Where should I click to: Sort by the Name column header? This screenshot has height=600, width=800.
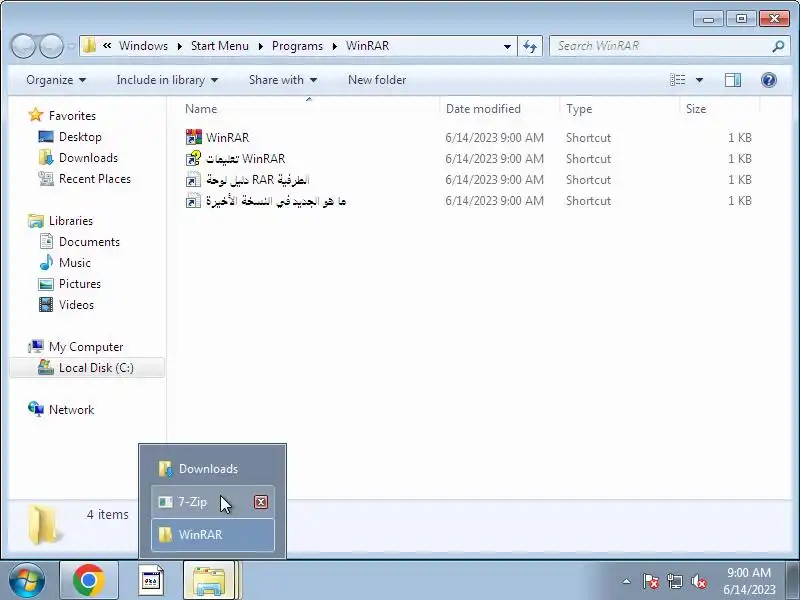[309, 109]
